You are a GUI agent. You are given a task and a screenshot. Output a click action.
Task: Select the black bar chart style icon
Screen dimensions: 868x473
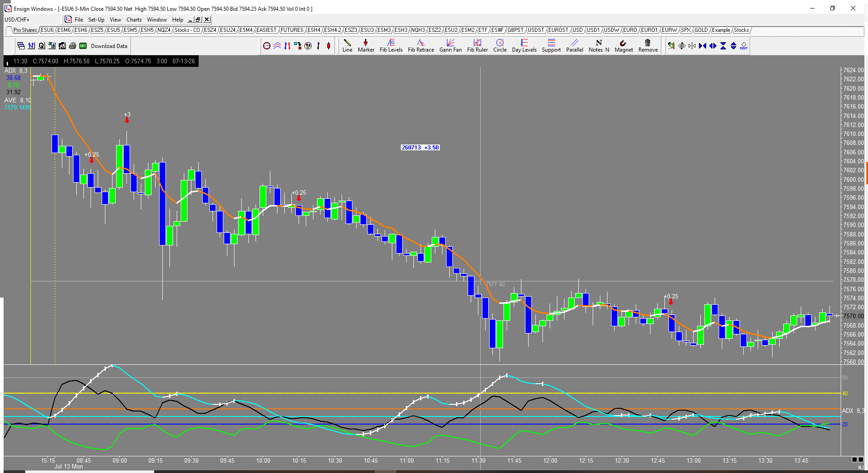pos(318,46)
